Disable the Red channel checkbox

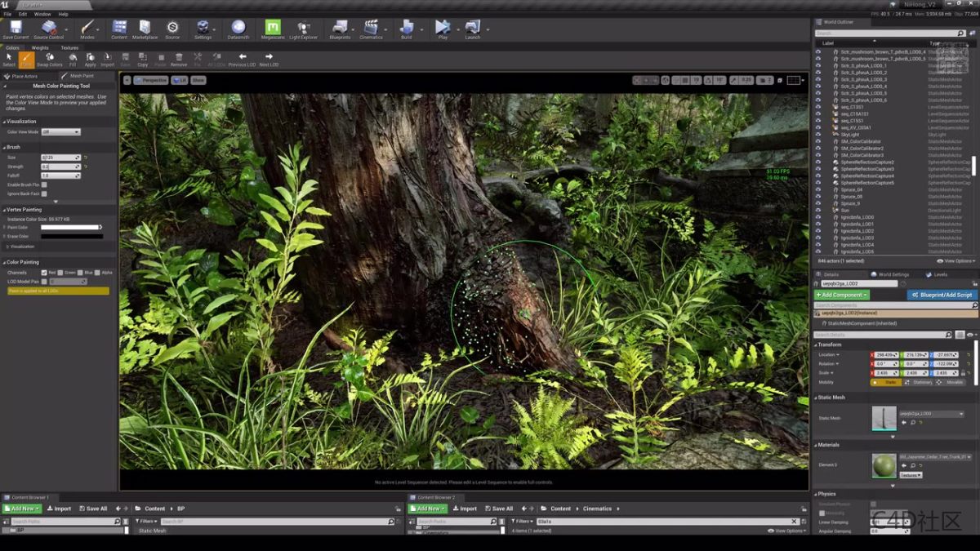coord(44,273)
